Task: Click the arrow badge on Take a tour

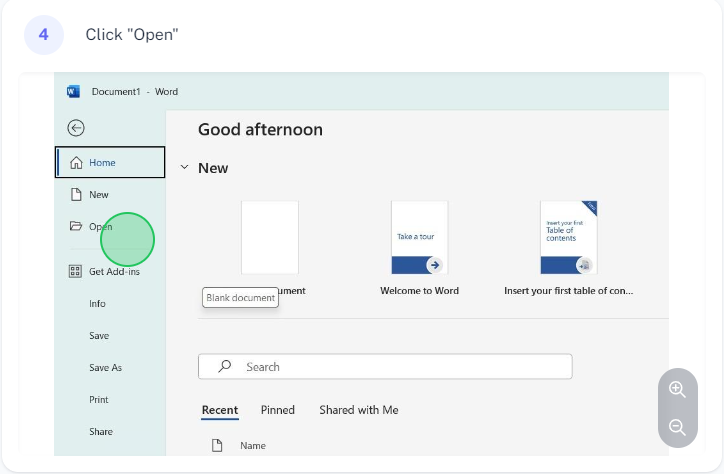Action: coord(434,265)
